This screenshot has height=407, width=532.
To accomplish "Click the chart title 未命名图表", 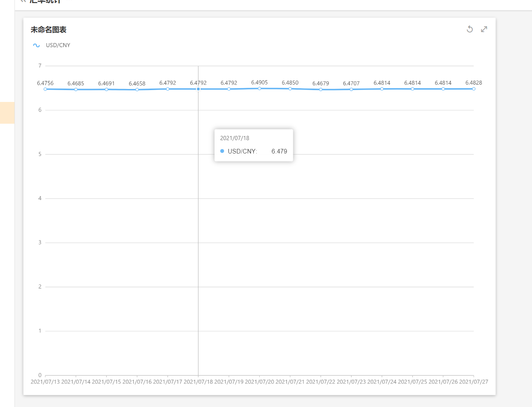I will [48, 30].
